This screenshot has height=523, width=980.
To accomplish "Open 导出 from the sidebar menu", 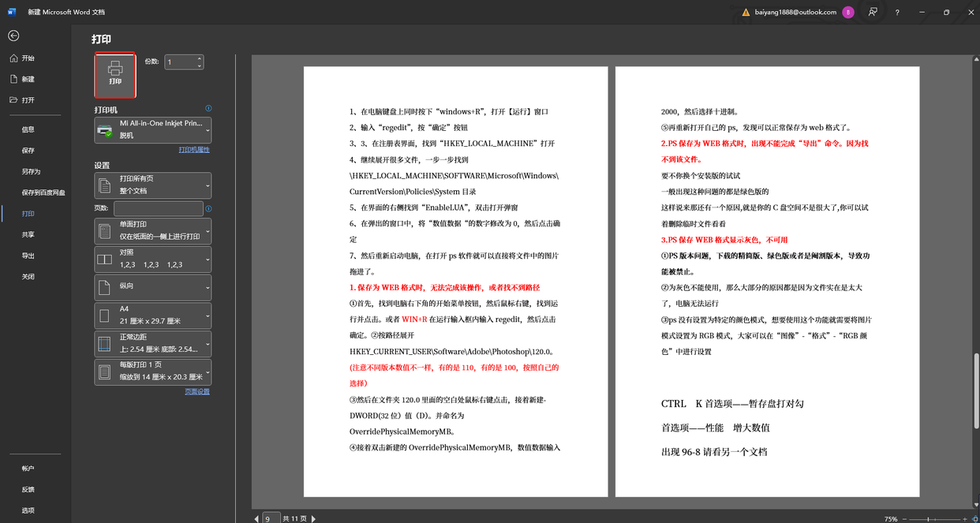I will point(28,256).
